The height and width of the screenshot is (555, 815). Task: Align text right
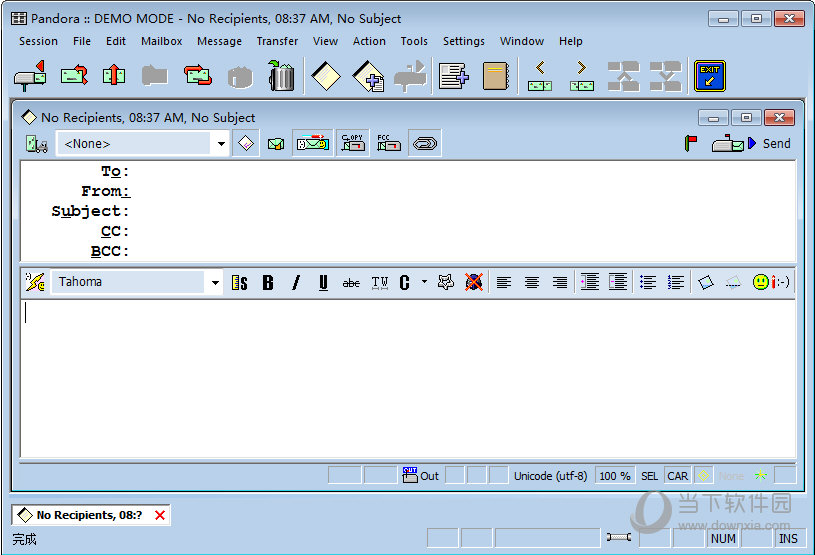click(x=560, y=282)
